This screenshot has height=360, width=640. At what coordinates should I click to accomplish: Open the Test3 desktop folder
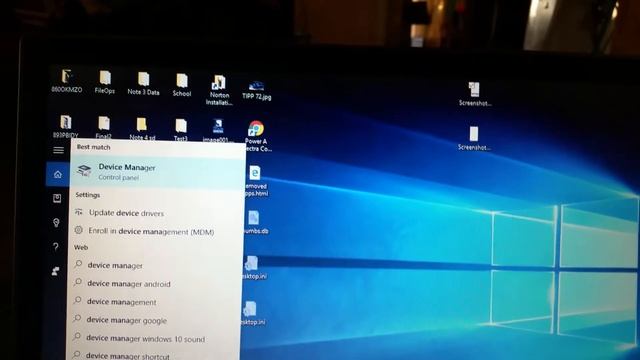coord(181,130)
